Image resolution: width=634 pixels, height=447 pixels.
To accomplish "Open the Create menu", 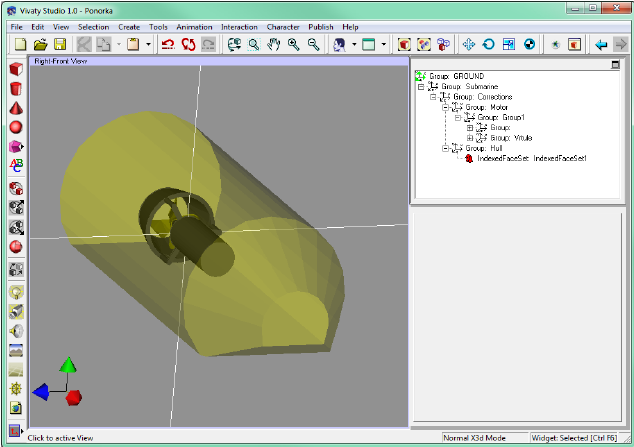I will click(x=129, y=27).
